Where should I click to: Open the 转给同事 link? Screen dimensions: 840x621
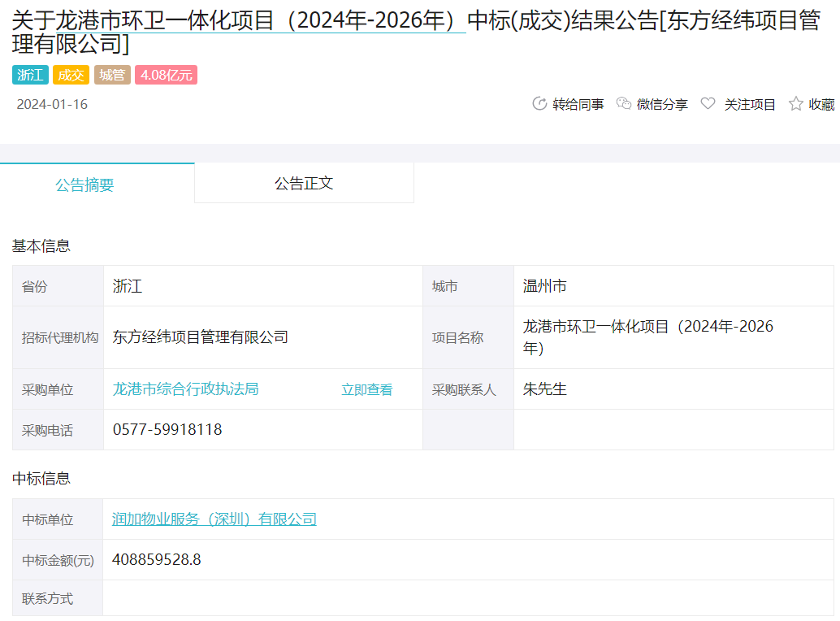(x=578, y=105)
